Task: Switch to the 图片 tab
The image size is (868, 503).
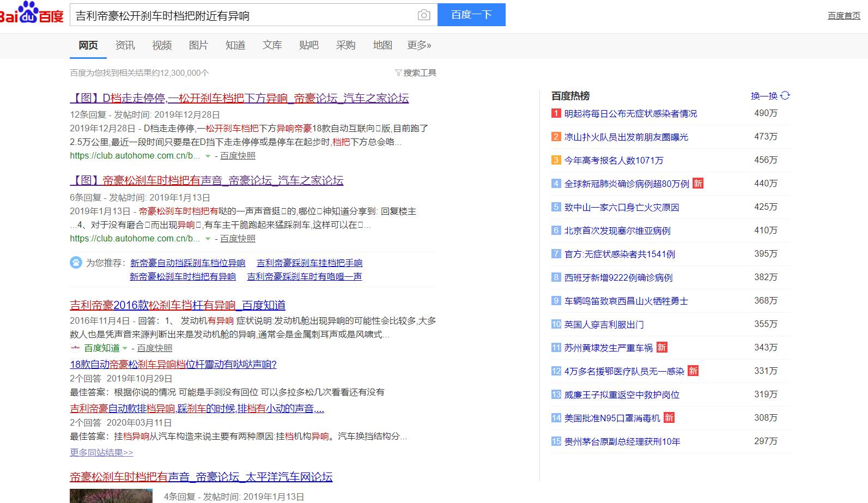Action: click(198, 45)
